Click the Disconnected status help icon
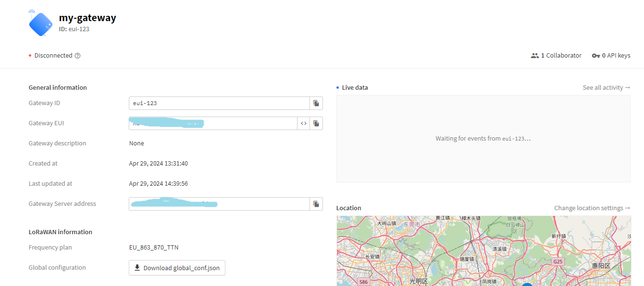This screenshot has height=286, width=644. pos(77,56)
